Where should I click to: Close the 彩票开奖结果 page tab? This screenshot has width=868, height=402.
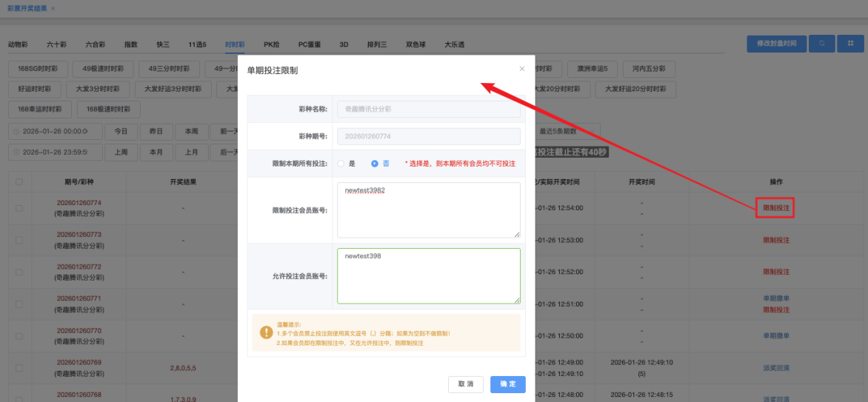point(53,8)
